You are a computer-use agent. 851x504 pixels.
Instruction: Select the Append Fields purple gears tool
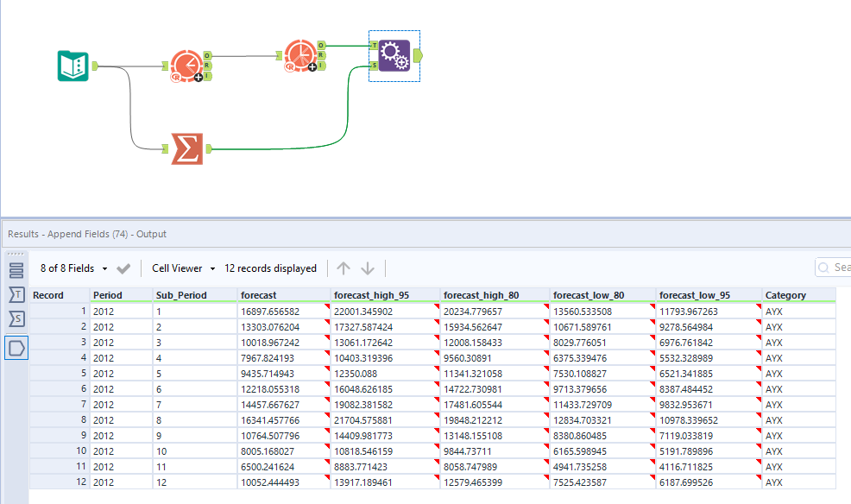pos(394,54)
